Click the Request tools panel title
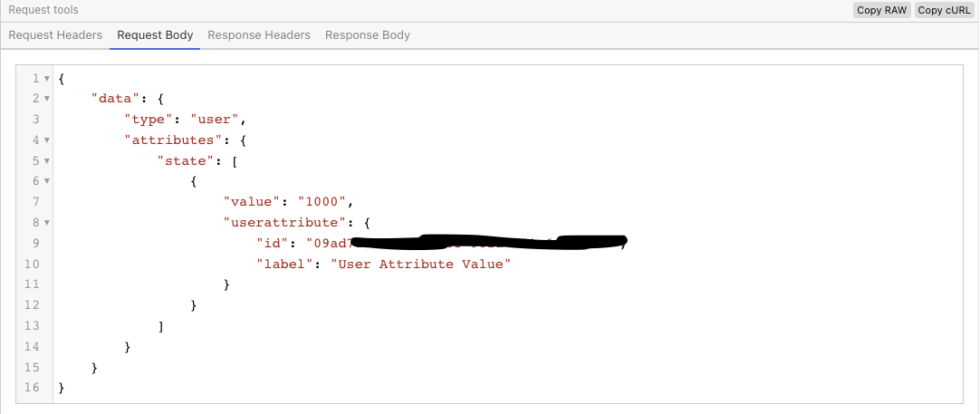980x414 pixels. pos(43,10)
